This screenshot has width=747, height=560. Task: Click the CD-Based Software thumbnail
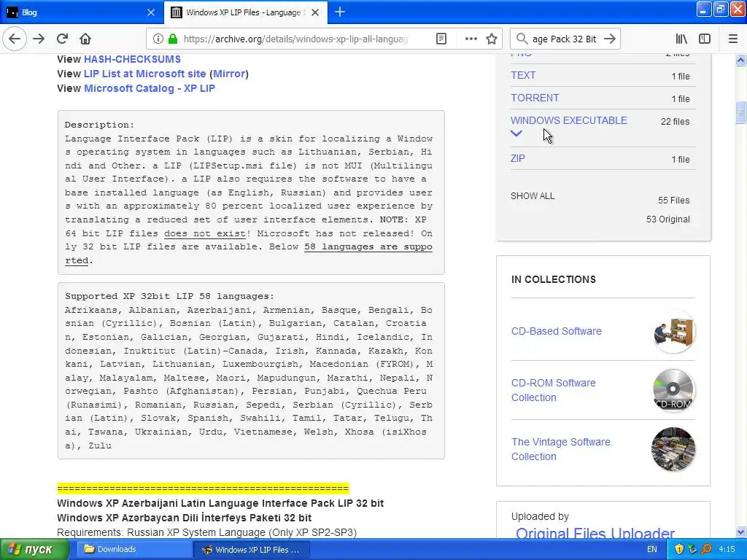tap(673, 332)
